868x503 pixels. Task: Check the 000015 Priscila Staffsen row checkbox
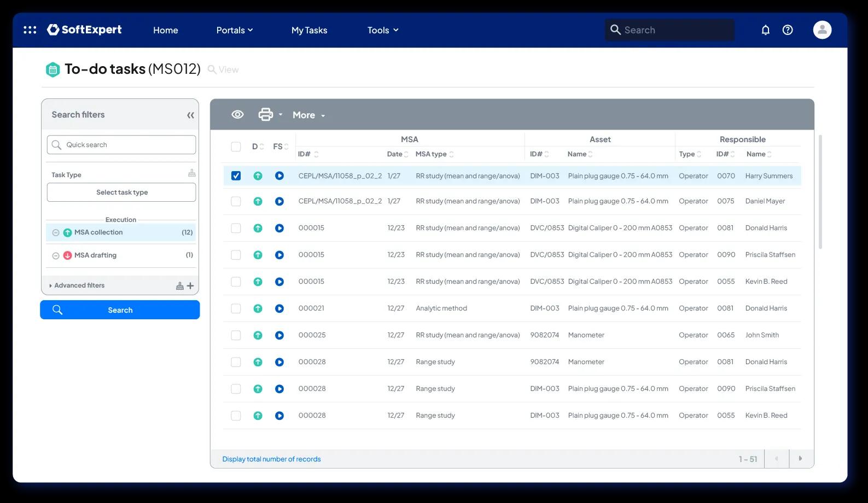[236, 255]
